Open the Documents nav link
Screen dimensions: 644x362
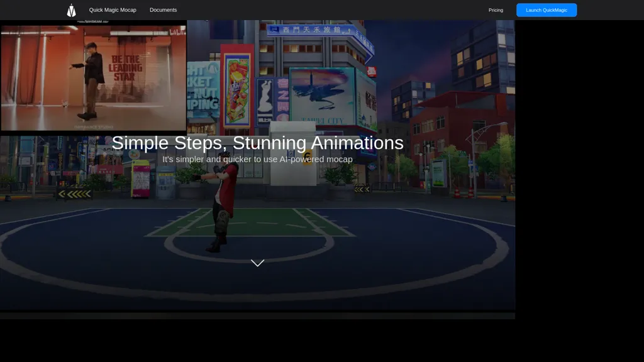163,10
